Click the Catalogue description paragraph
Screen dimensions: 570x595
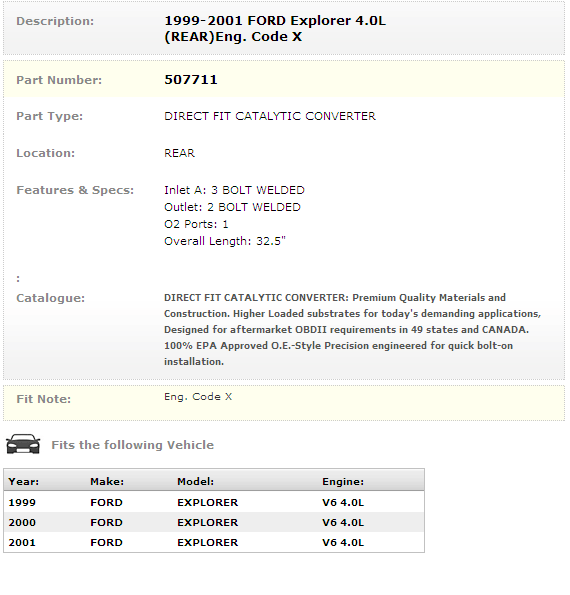353,329
